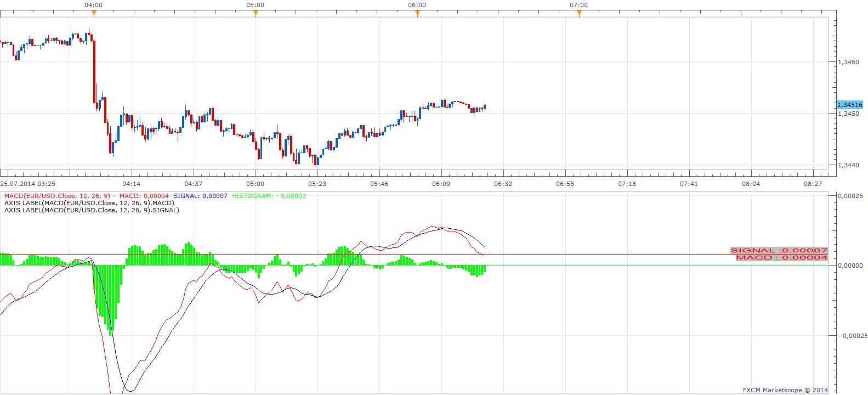Screen dimensions: 868x395
Task: Click the 25.07.2014 03:25 date label
Action: coord(28,184)
